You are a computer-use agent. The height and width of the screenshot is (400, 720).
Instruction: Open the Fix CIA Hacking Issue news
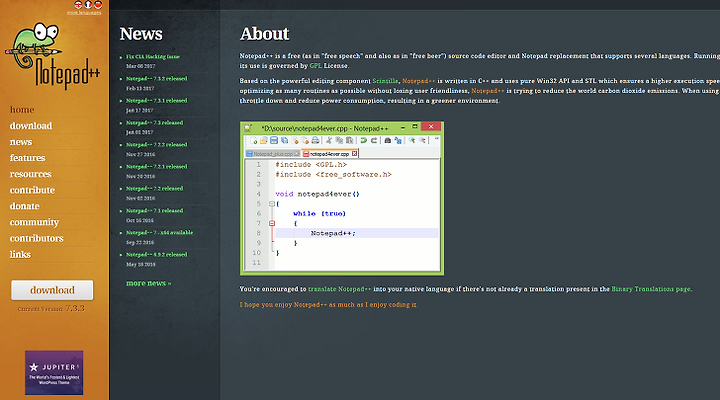pyautogui.click(x=153, y=57)
